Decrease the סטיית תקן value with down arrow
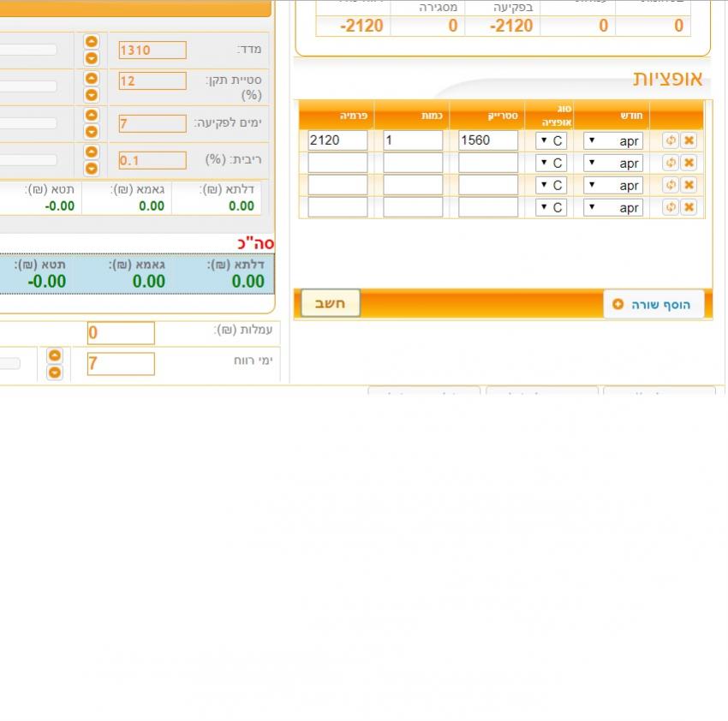 tap(92, 95)
